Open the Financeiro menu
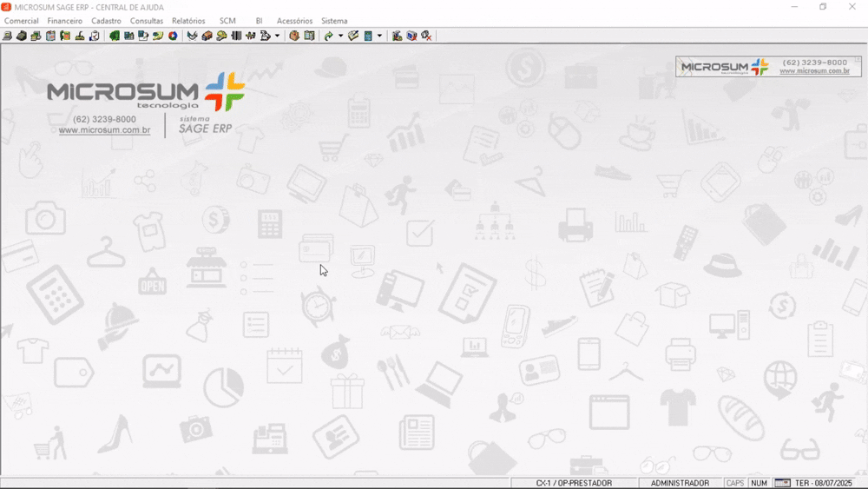The width and height of the screenshot is (868, 489). (x=65, y=21)
